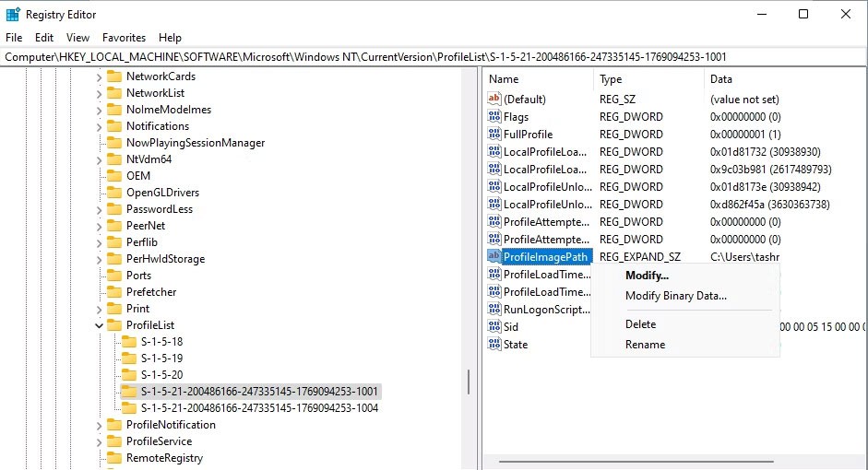This screenshot has height=470, width=868.
Task: Click the State value icon
Action: [x=494, y=345]
